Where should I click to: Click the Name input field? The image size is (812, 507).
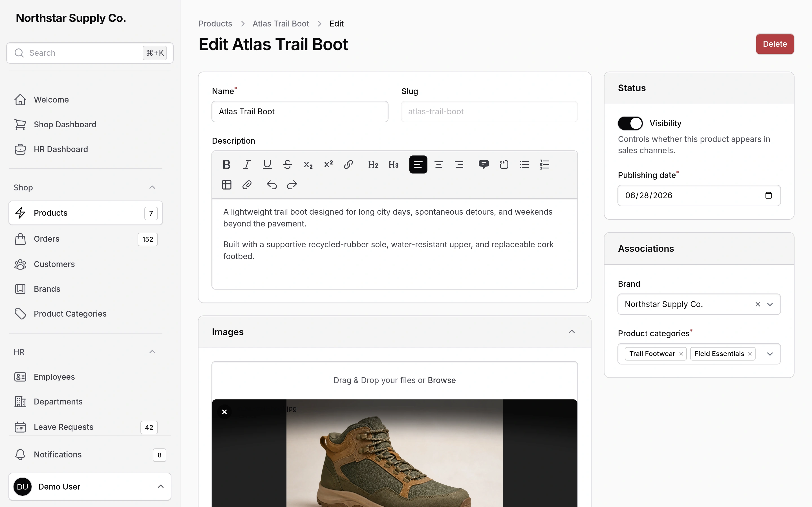click(300, 111)
